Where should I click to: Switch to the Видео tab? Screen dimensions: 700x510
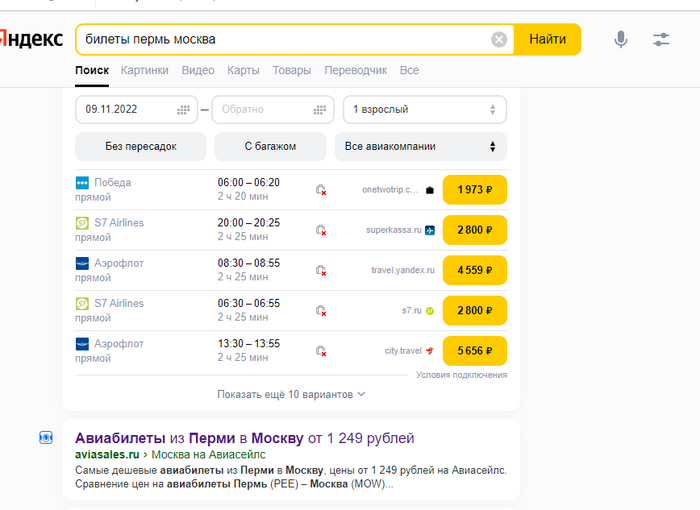tap(198, 71)
